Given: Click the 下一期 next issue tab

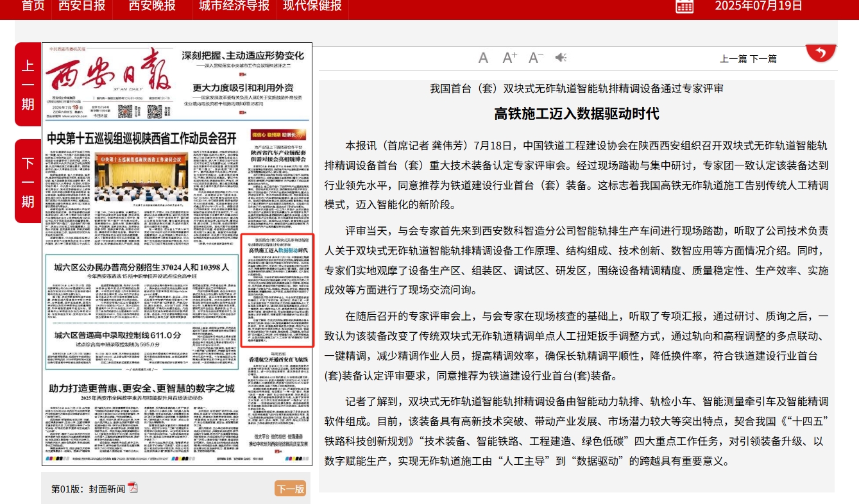Looking at the screenshot, I should 28,181.
